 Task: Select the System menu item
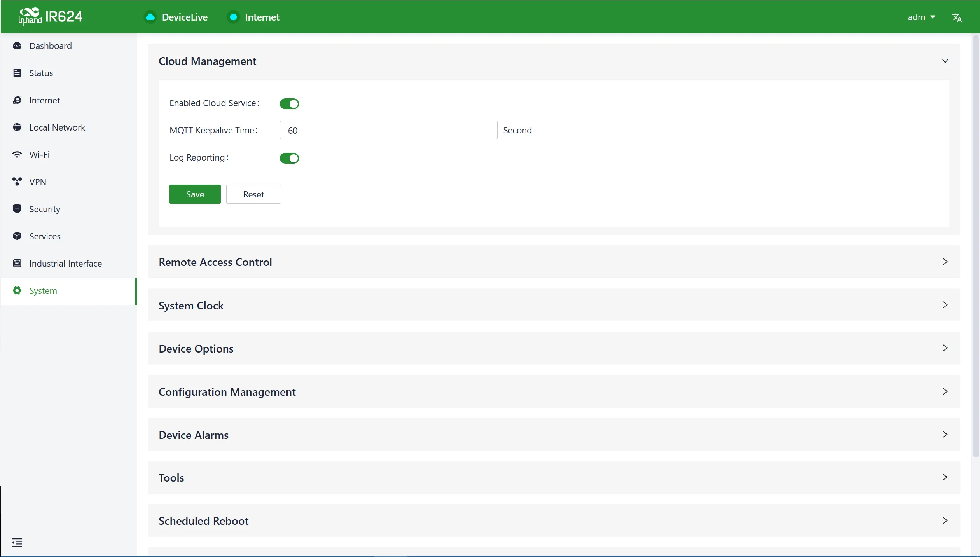coord(69,291)
